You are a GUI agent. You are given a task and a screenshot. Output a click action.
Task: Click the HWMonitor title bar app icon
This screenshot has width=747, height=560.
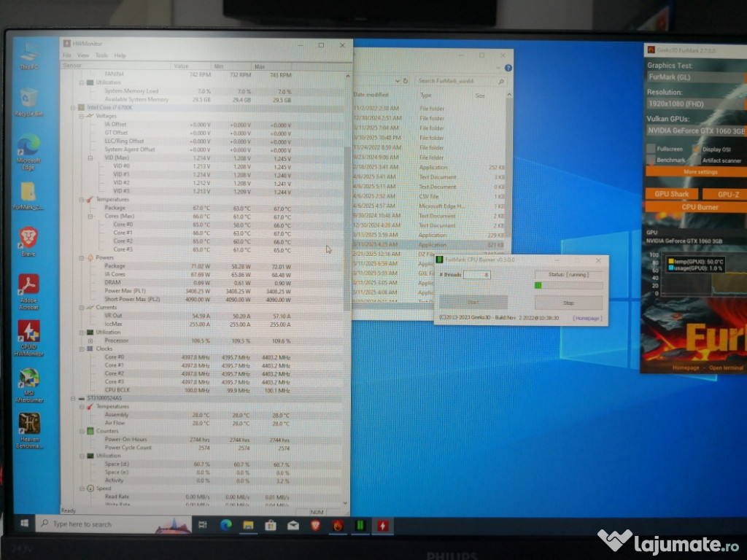tap(66, 43)
